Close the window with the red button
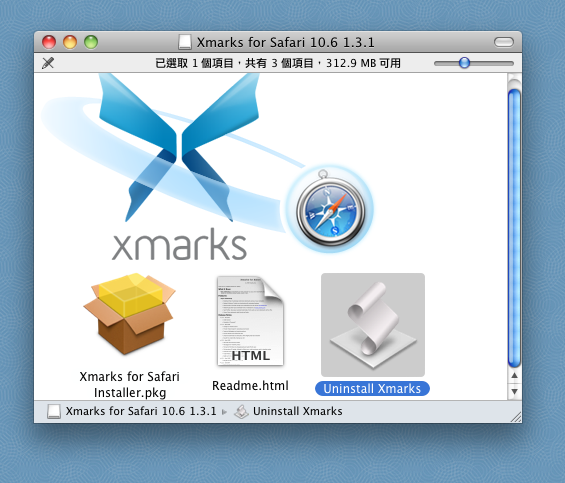The height and width of the screenshot is (483, 565). click(x=49, y=42)
